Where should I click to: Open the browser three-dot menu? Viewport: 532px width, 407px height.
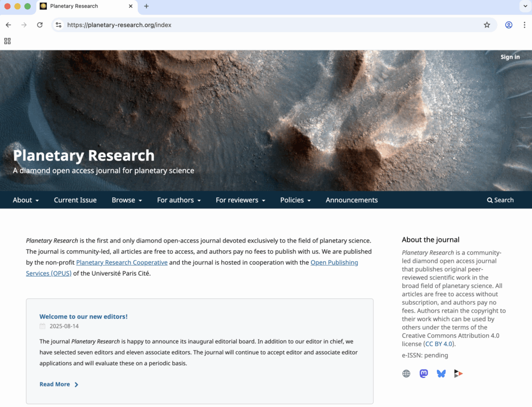click(525, 24)
